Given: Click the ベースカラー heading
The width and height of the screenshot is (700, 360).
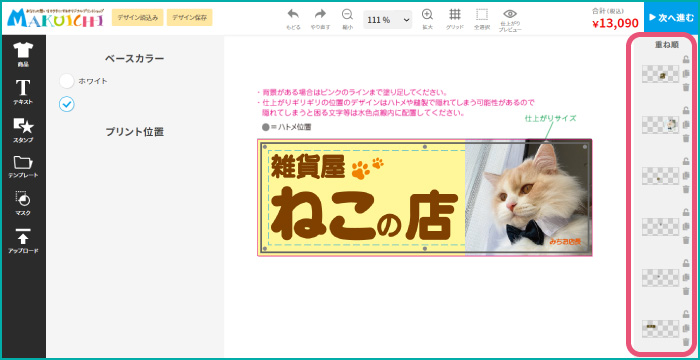Looking at the screenshot, I should coord(134,59).
